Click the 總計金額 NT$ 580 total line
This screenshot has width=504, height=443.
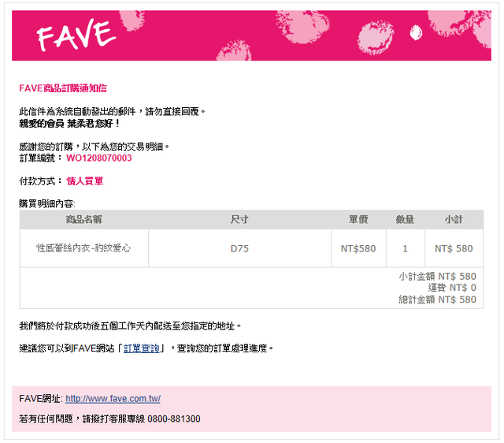(x=437, y=300)
